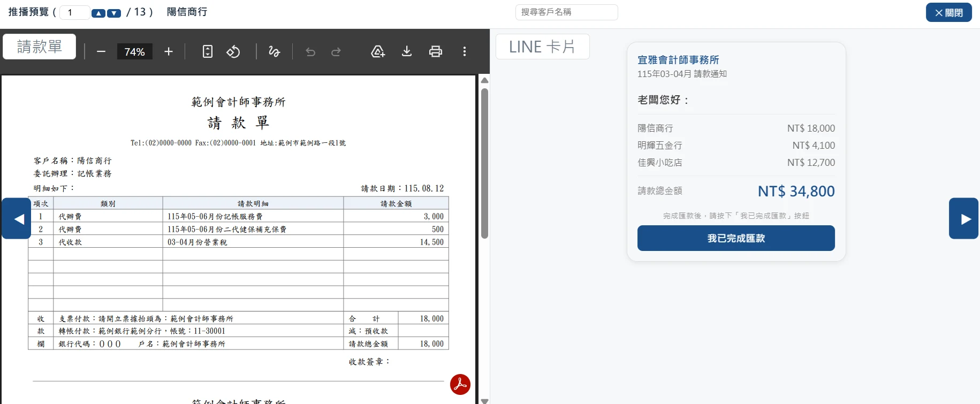Click the 14,500 amount cell
980x404 pixels.
396,242
